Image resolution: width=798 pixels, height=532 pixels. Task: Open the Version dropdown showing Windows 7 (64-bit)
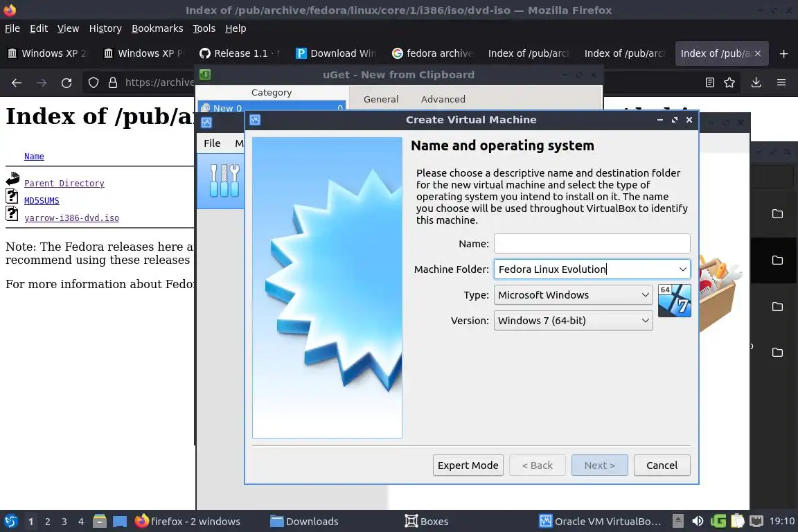click(x=573, y=321)
